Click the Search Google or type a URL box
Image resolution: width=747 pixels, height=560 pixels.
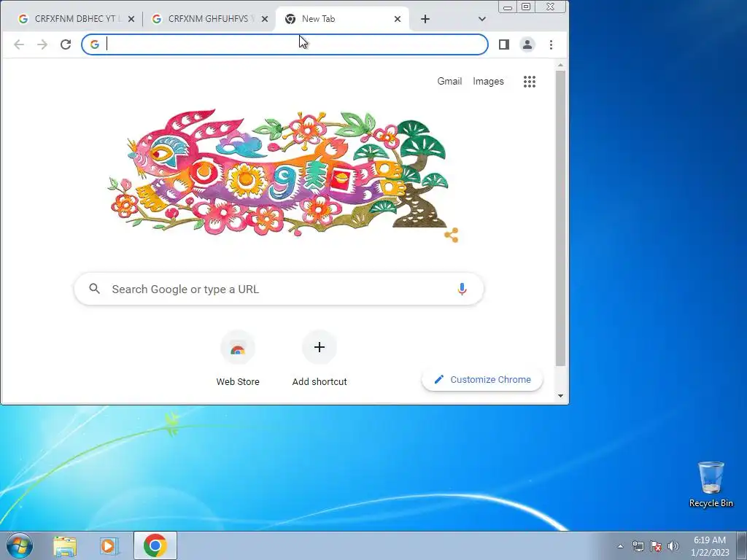coord(279,289)
